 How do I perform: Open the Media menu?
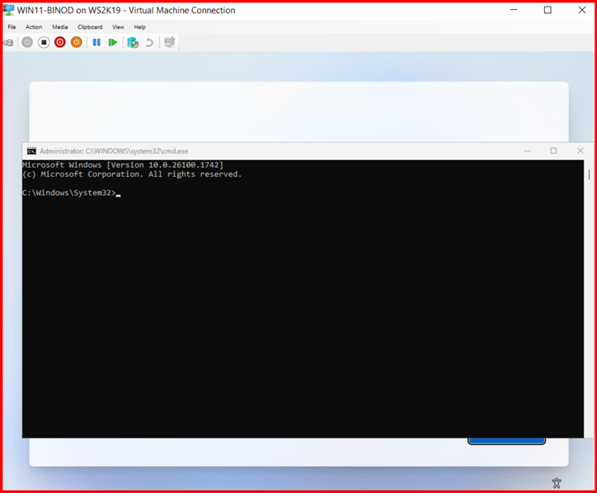point(60,27)
